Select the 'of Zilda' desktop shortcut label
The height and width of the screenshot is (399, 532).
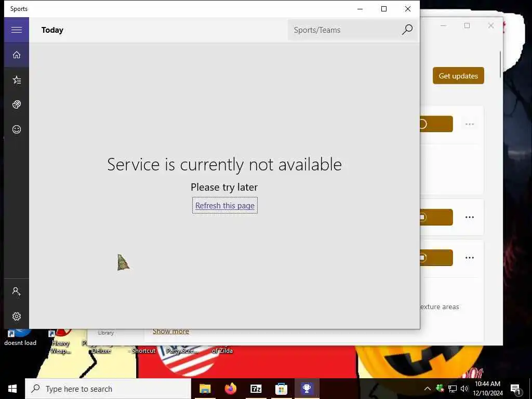pyautogui.click(x=222, y=351)
